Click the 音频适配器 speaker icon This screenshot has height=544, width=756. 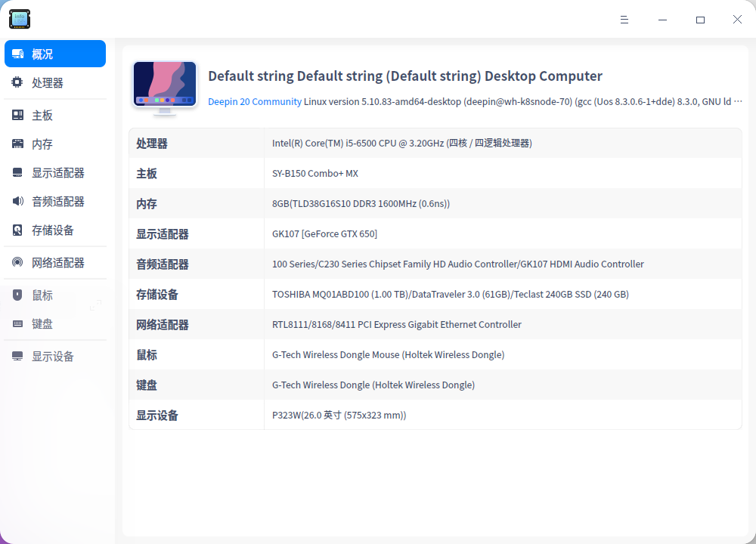pos(18,201)
